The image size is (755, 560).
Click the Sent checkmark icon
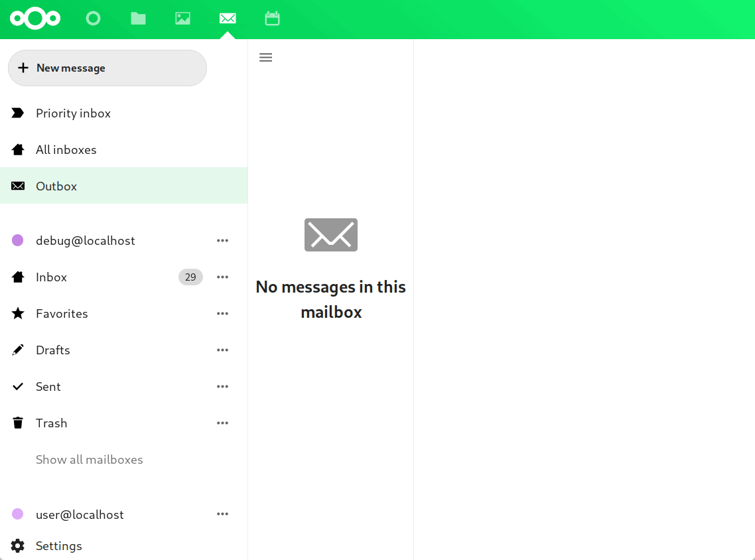(18, 387)
